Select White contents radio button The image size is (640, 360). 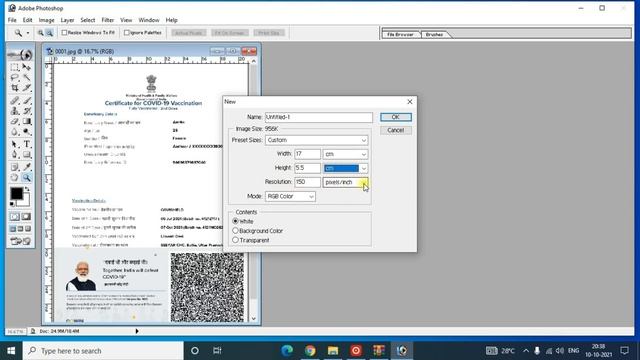click(x=235, y=221)
